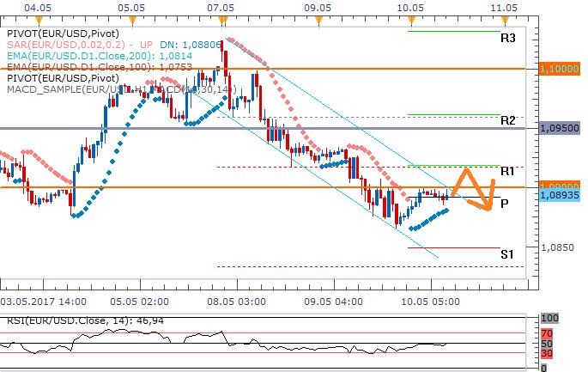Select the R1 pivot resistance label
588x372 pixels.
(507, 171)
